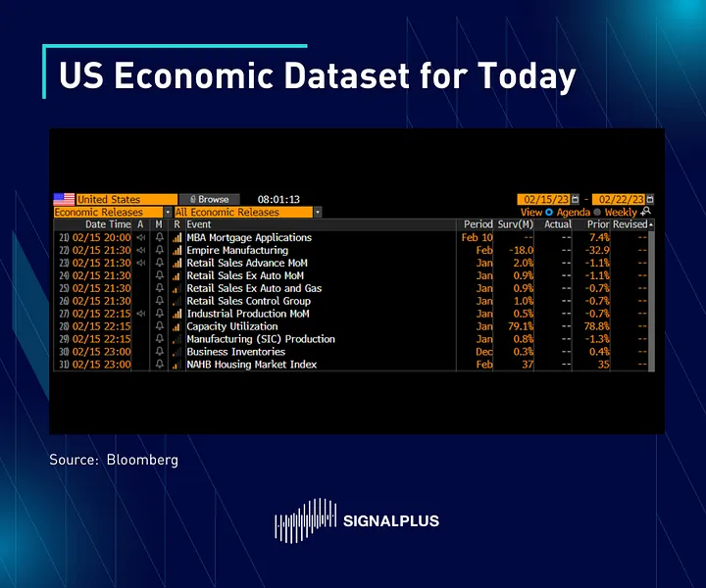Open the Retail Sales Advance MoM event
Image resolution: width=706 pixels, height=588 pixels.
click(x=247, y=263)
